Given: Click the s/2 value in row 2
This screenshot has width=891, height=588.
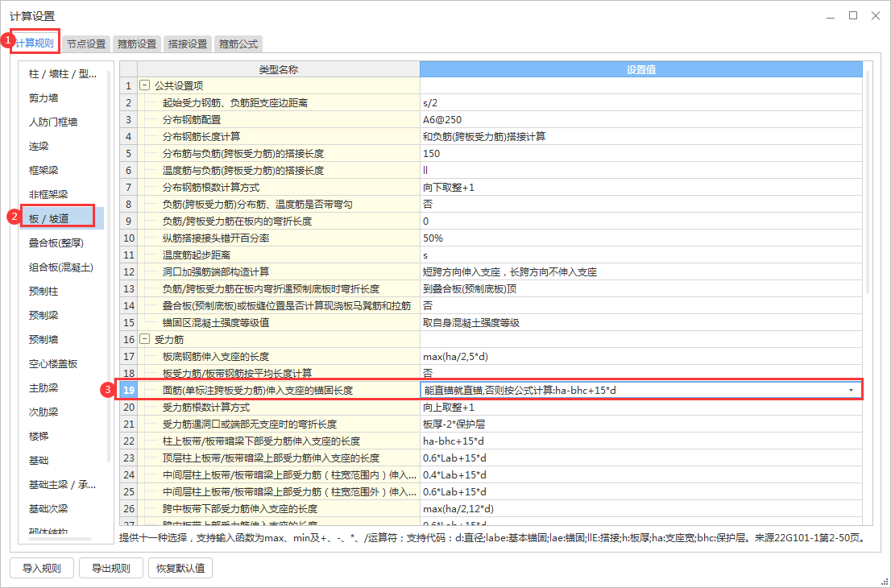Looking at the screenshot, I should pos(641,103).
